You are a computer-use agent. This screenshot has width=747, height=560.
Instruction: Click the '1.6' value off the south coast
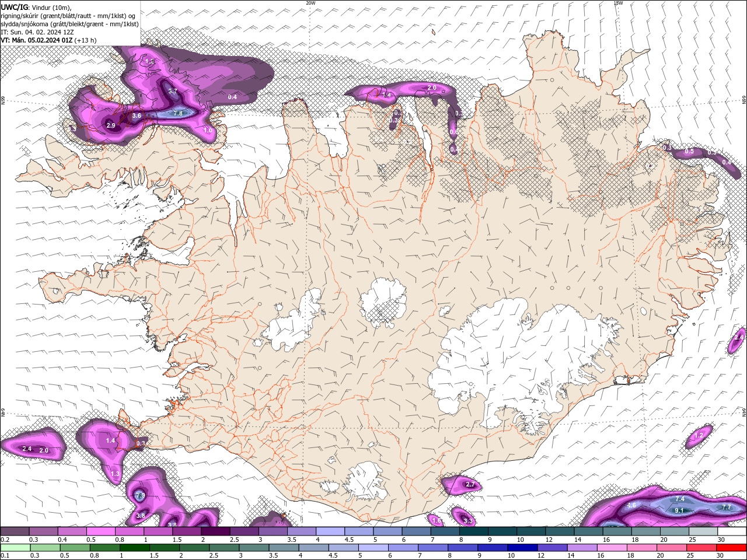tap(436, 520)
